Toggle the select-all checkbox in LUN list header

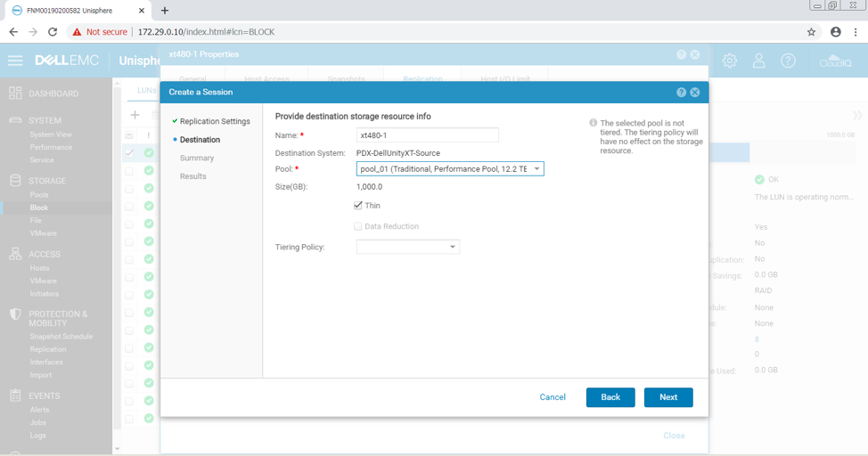pos(129,135)
